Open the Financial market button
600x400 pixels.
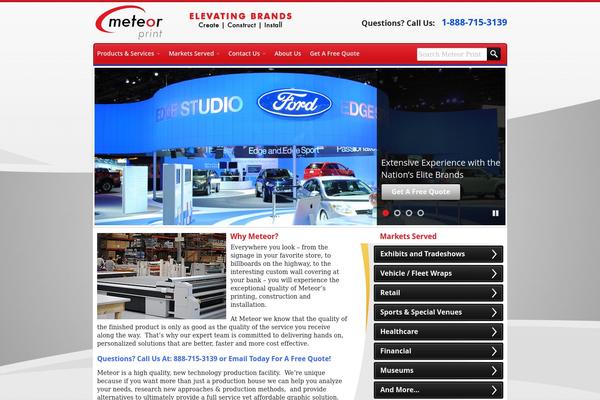(x=438, y=351)
